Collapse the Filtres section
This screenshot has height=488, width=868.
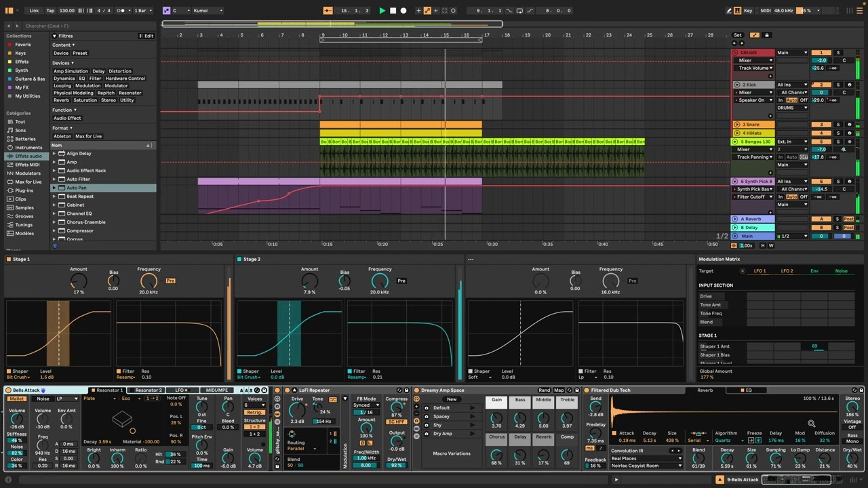54,36
